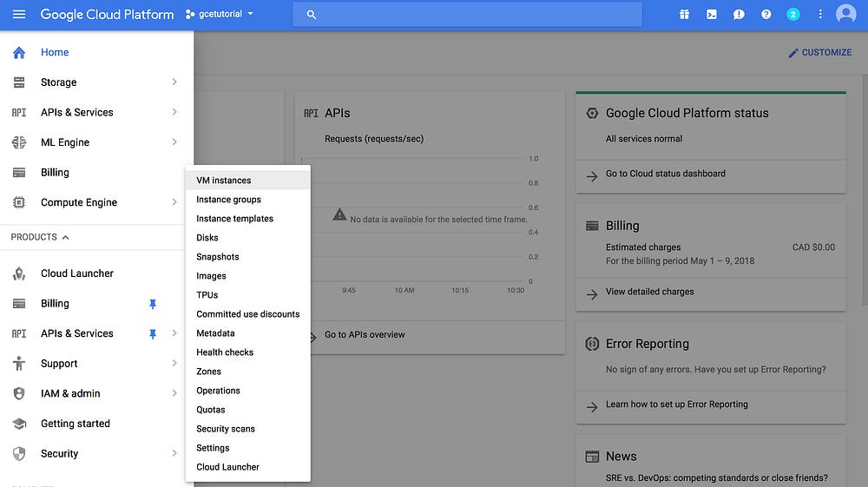This screenshot has width=868, height=487.
Task: Click into the top search field
Action: tap(467, 15)
